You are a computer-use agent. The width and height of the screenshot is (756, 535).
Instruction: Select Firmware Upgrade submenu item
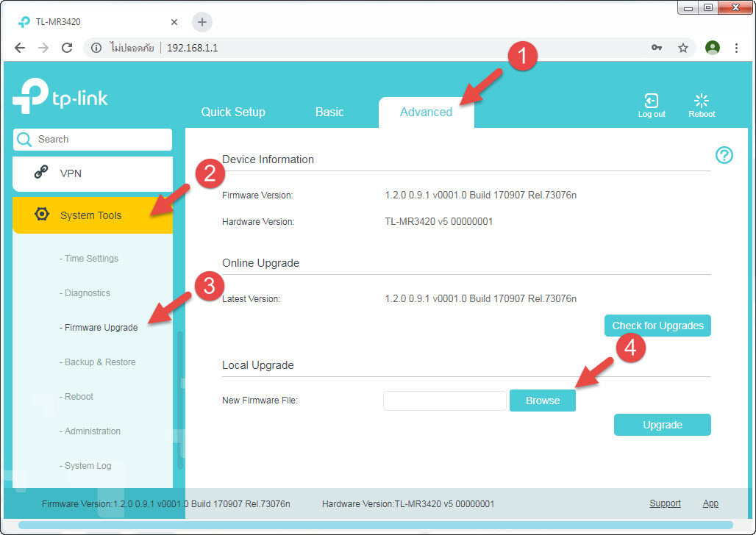point(99,328)
